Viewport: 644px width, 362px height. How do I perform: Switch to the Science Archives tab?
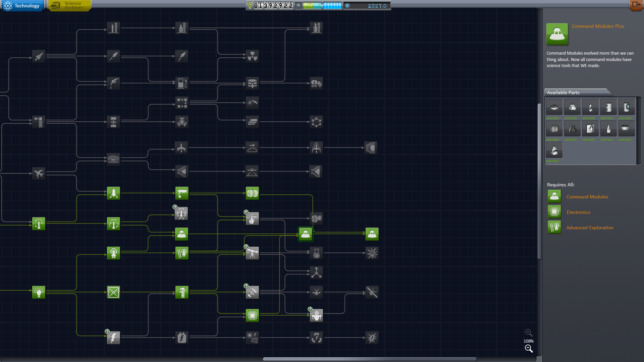[68, 5]
